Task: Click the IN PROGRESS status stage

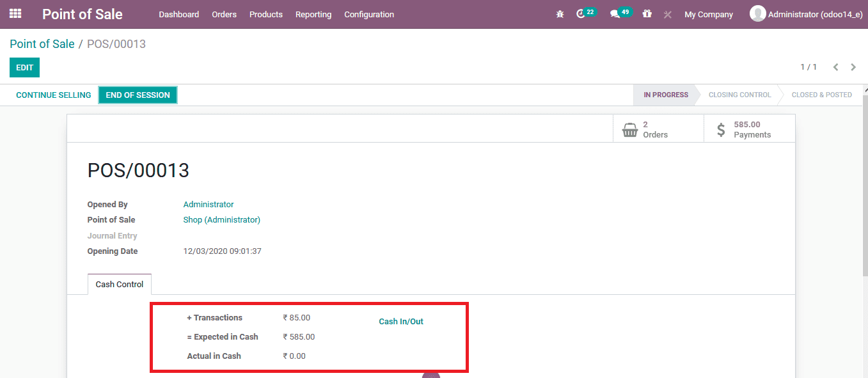Action: [x=666, y=95]
